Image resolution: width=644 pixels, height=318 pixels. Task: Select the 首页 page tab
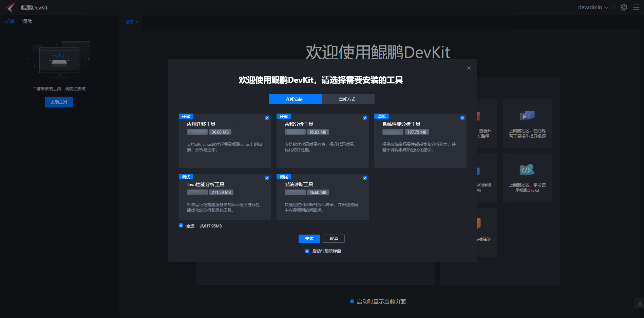tap(129, 22)
